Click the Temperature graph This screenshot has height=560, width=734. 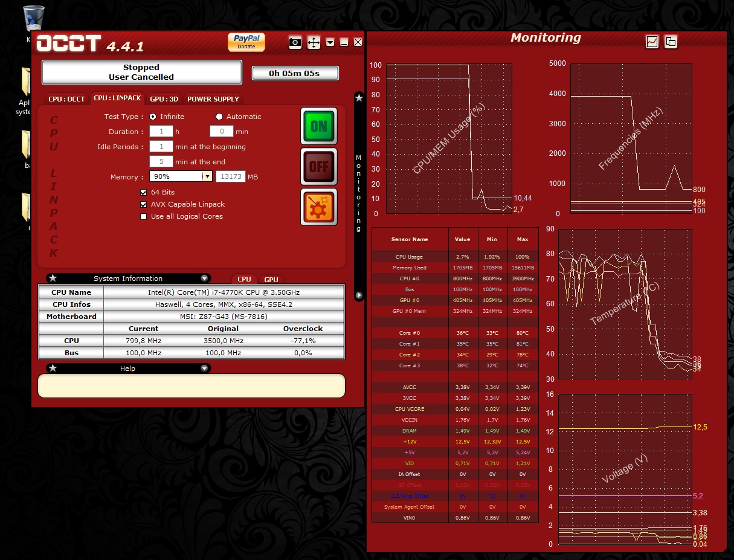point(625,304)
